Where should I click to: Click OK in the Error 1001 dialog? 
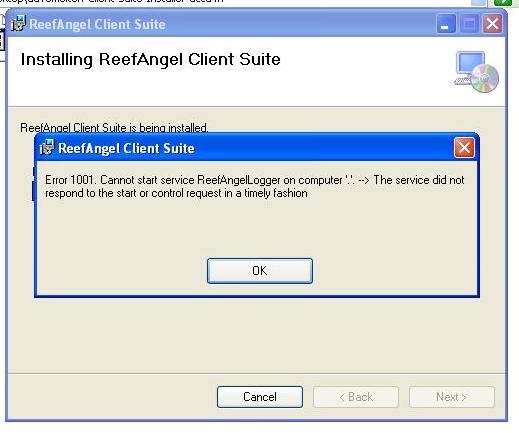point(260,271)
